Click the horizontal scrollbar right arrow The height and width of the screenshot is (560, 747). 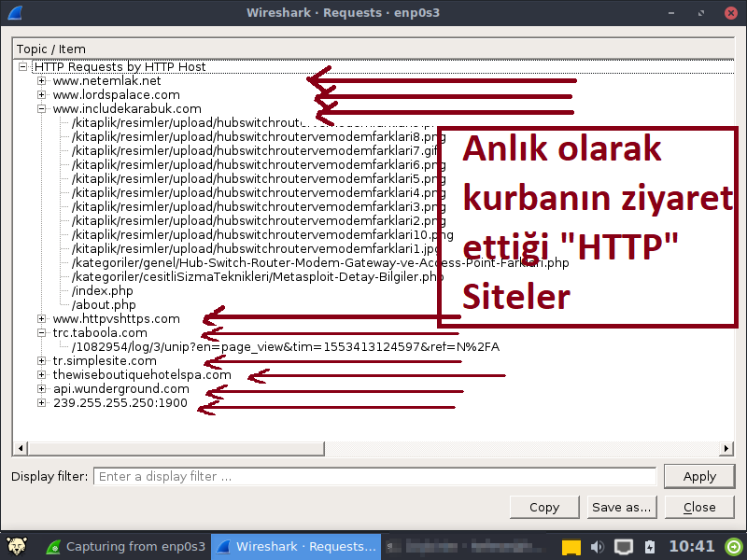(726, 448)
